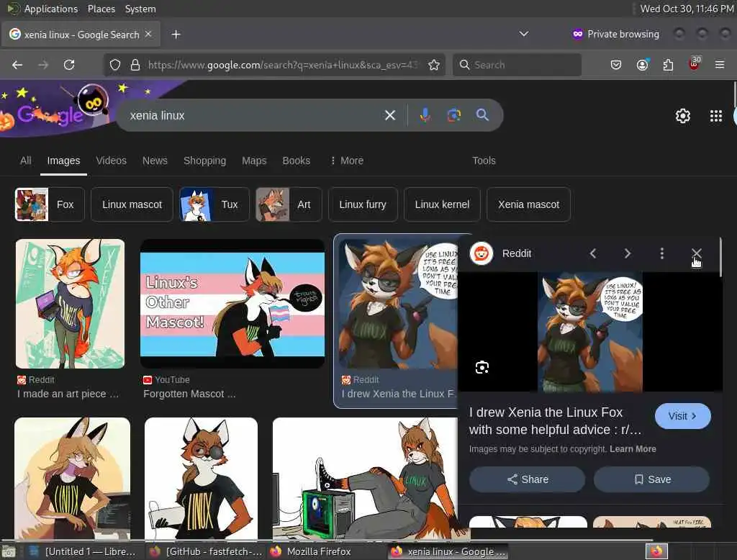Open the Pocket save icon
This screenshot has width=737, height=560.
click(616, 65)
